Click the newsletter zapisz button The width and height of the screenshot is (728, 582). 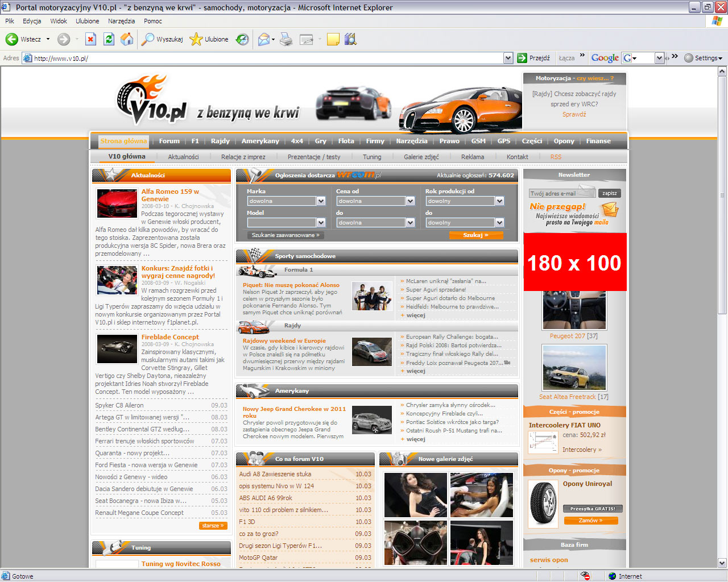click(x=610, y=193)
